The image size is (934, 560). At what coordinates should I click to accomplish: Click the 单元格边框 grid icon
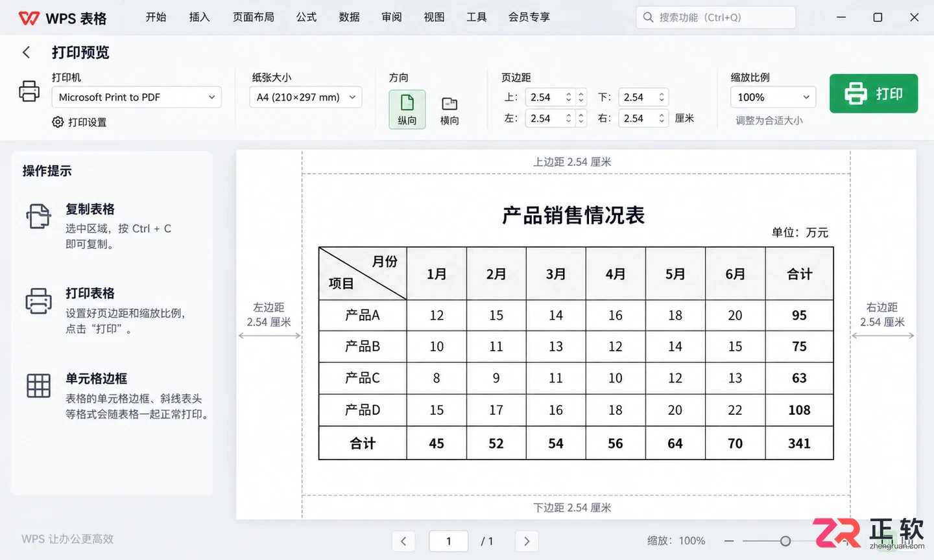pyautogui.click(x=38, y=386)
